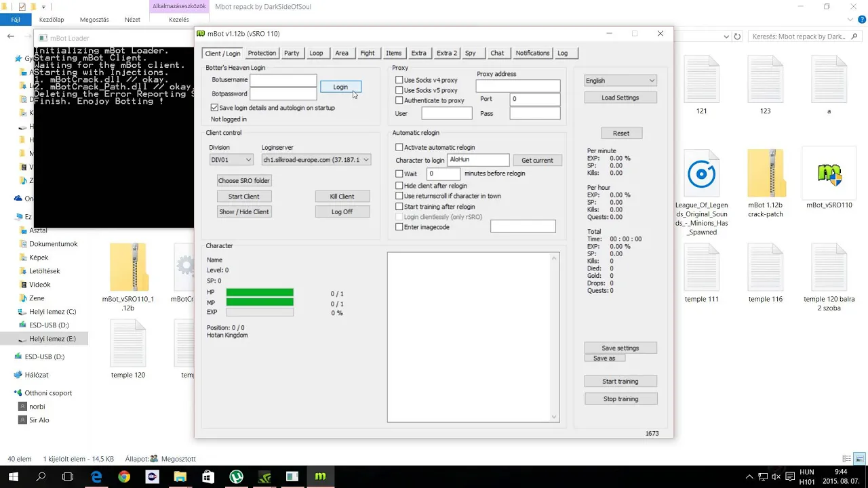Click Start Client button
Screen dimensions: 868x488
click(243, 197)
